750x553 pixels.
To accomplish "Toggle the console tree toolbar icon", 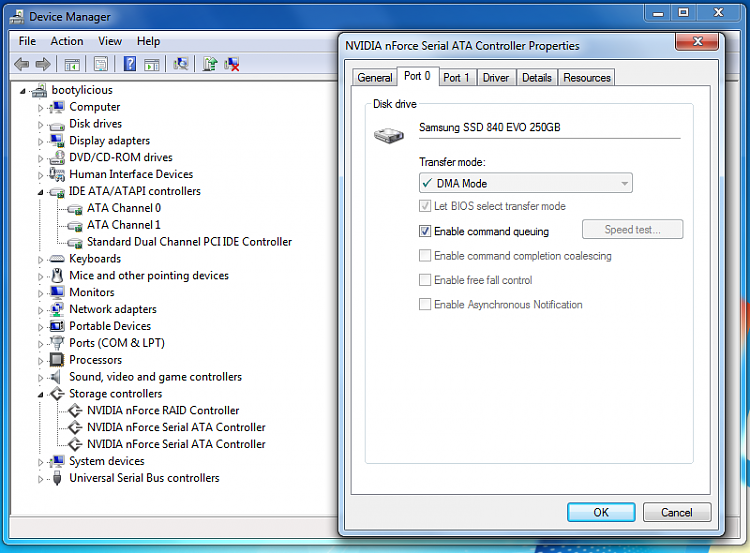I will click(x=72, y=64).
